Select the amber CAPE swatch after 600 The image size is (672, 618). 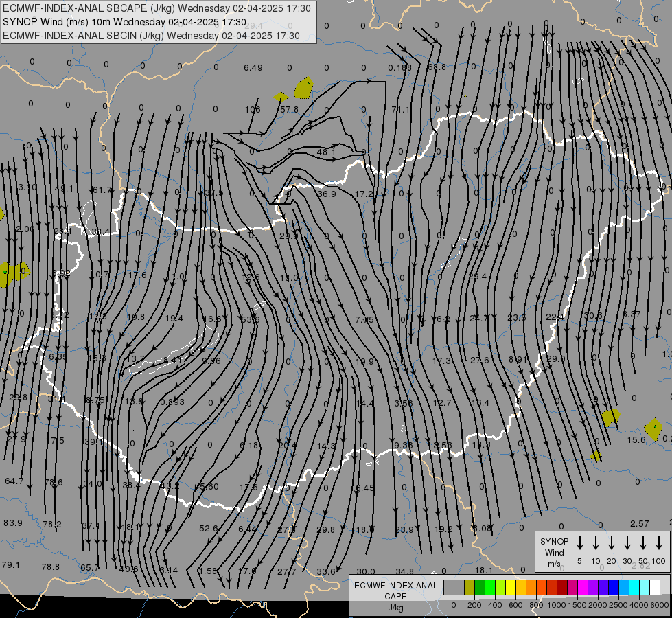pyautogui.click(x=521, y=588)
